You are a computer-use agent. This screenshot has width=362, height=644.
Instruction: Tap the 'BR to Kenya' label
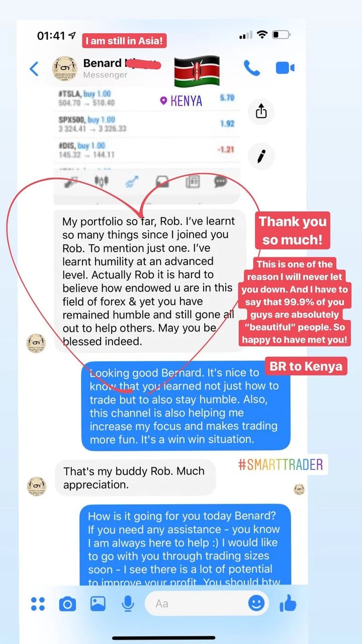pos(306,366)
